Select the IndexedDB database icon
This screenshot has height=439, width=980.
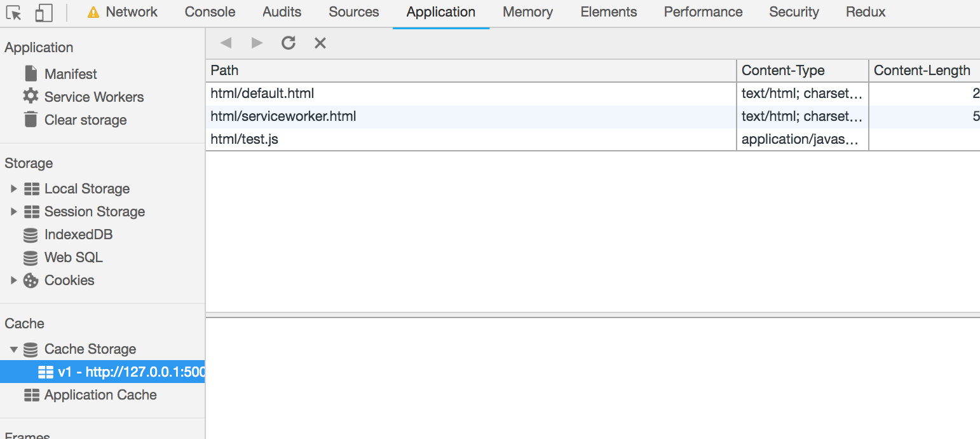coord(30,234)
